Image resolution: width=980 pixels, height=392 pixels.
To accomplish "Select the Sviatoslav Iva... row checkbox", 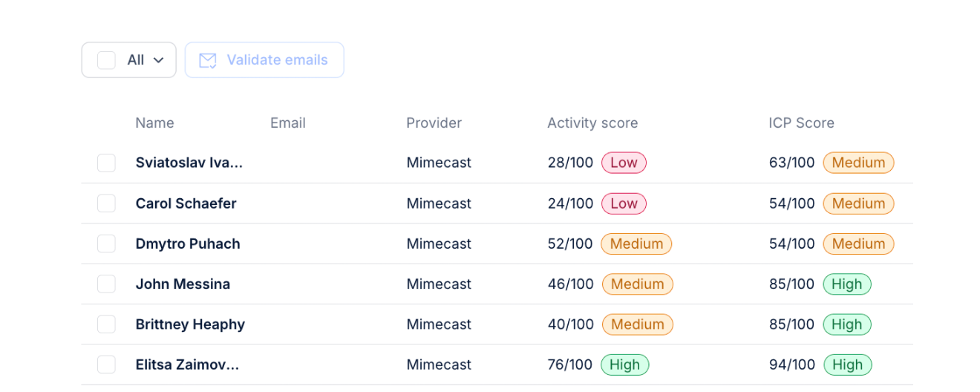I will point(106,163).
